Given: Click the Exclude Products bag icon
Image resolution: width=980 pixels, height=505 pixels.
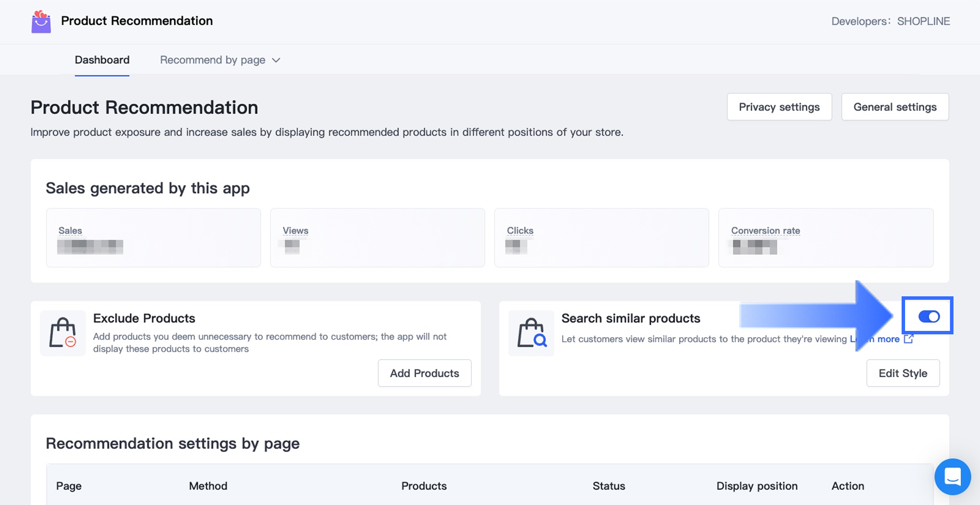Looking at the screenshot, I should pyautogui.click(x=63, y=333).
